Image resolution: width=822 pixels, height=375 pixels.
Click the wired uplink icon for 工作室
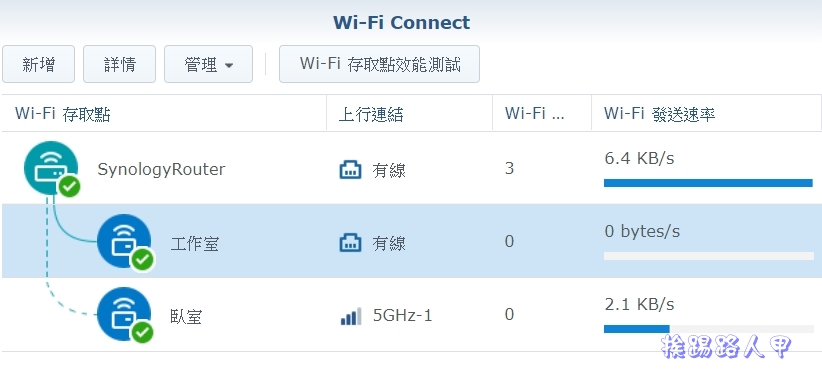(350, 243)
